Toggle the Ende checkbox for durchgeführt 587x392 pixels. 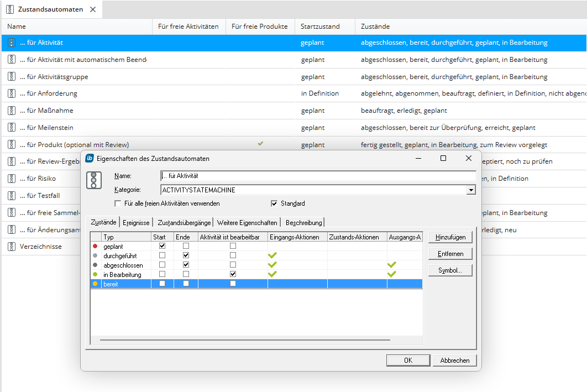(186, 255)
